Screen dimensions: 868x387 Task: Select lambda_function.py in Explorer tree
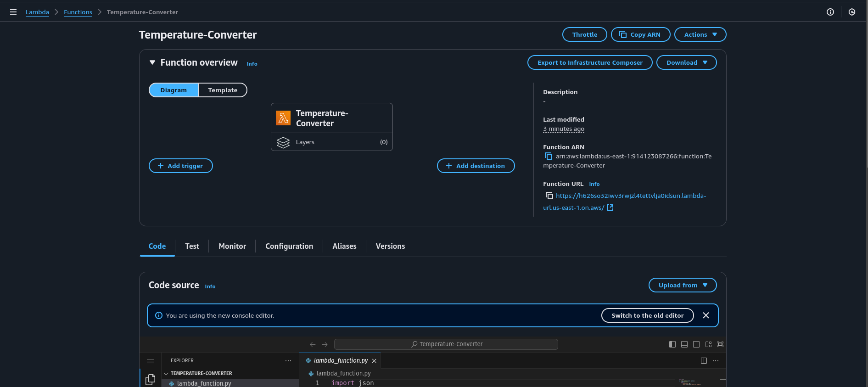pos(230,383)
